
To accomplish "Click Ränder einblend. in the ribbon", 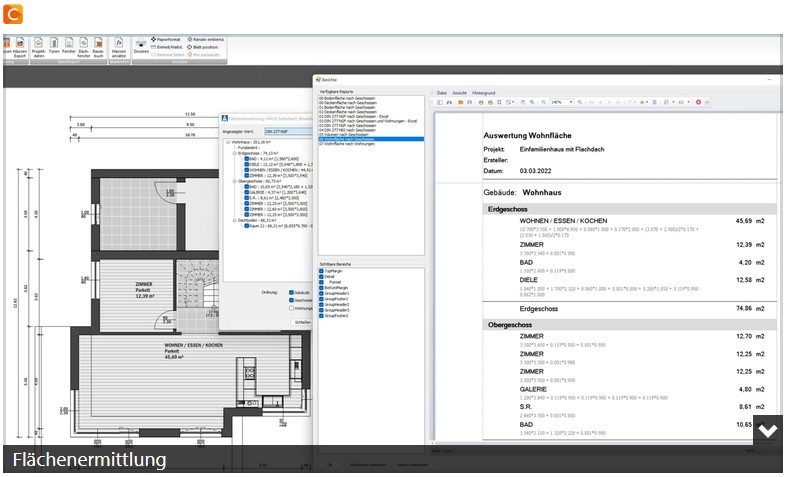I will (x=206, y=39).
